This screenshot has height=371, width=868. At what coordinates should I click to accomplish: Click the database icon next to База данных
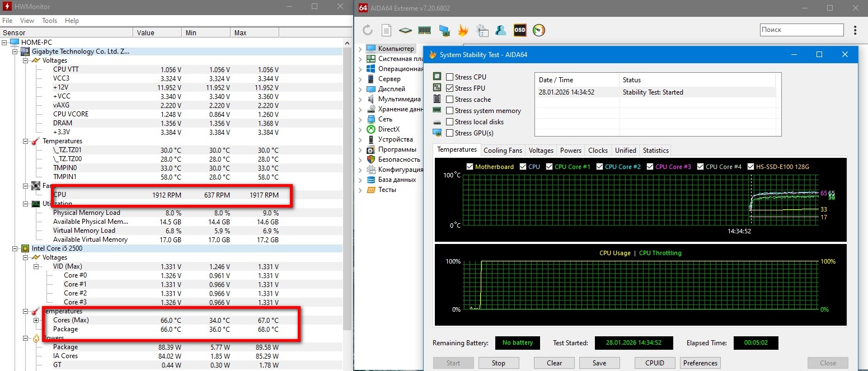[370, 180]
